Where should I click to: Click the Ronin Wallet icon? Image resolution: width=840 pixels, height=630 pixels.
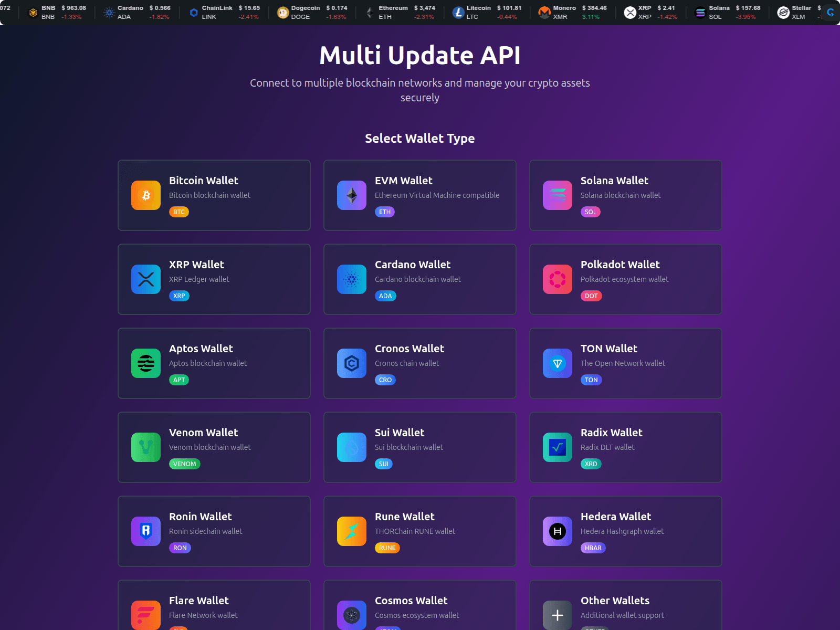point(146,531)
